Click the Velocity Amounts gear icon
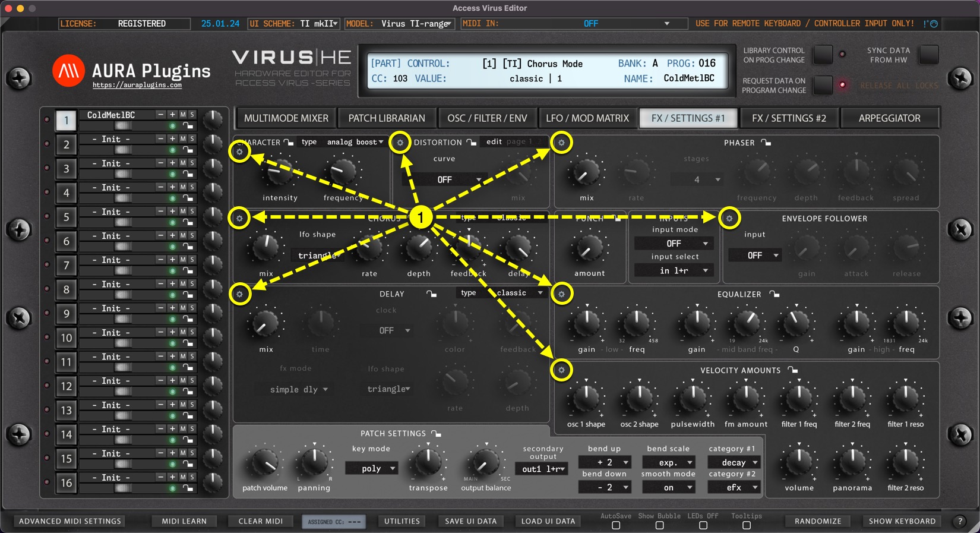The height and width of the screenshot is (533, 980). point(561,370)
